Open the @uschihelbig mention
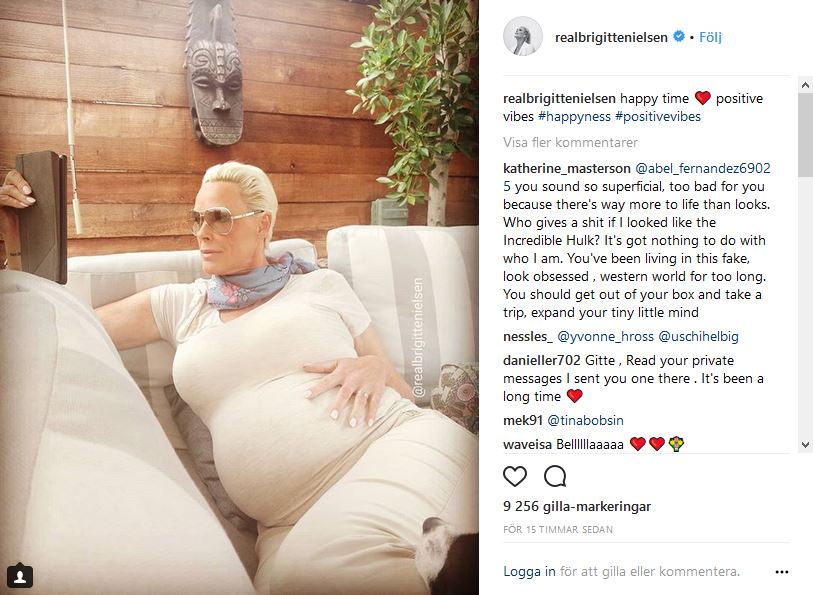 click(698, 337)
